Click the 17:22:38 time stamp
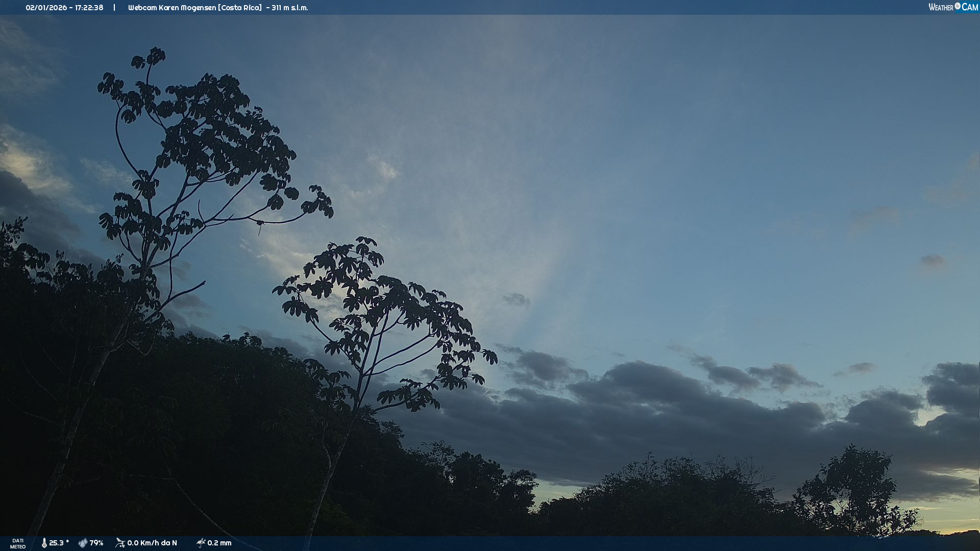Screen dimensions: 980x551 pyautogui.click(x=89, y=8)
